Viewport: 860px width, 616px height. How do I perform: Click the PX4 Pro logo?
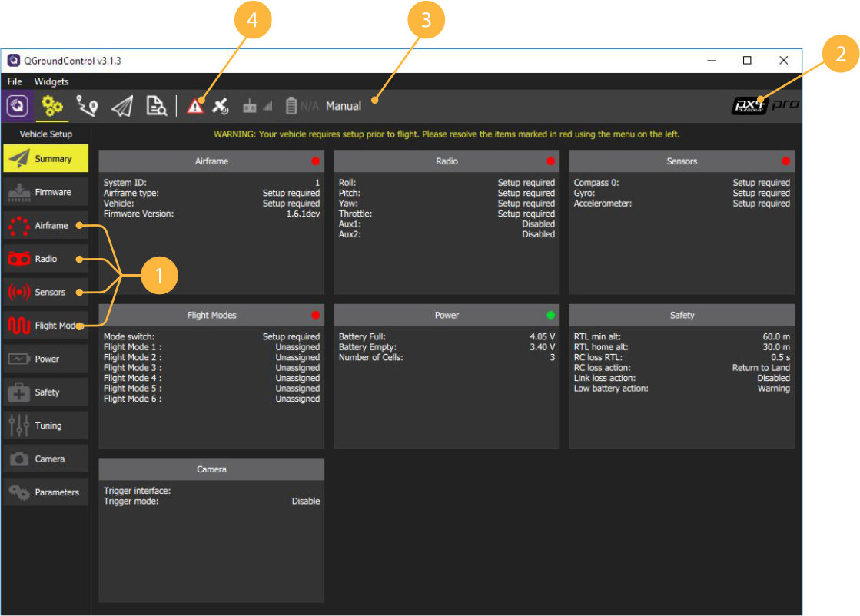(765, 105)
